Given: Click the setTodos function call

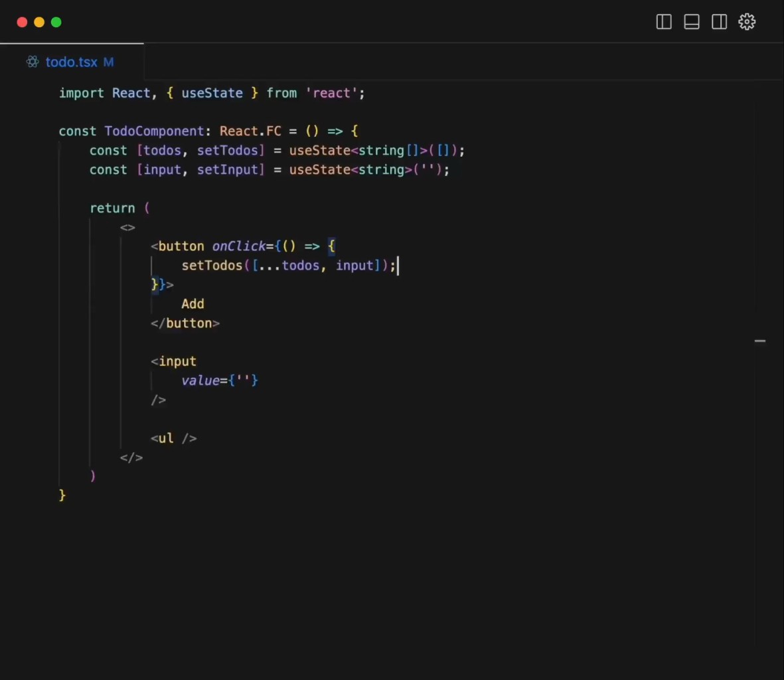Looking at the screenshot, I should pyautogui.click(x=211, y=265).
